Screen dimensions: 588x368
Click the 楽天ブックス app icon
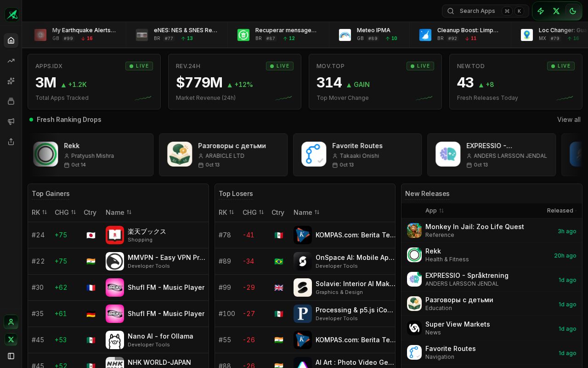tap(115, 235)
